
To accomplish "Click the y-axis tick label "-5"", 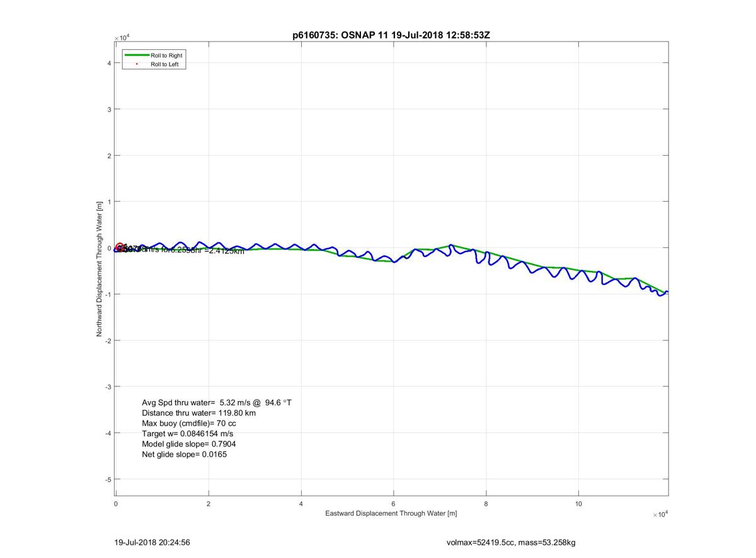I will (x=108, y=479).
